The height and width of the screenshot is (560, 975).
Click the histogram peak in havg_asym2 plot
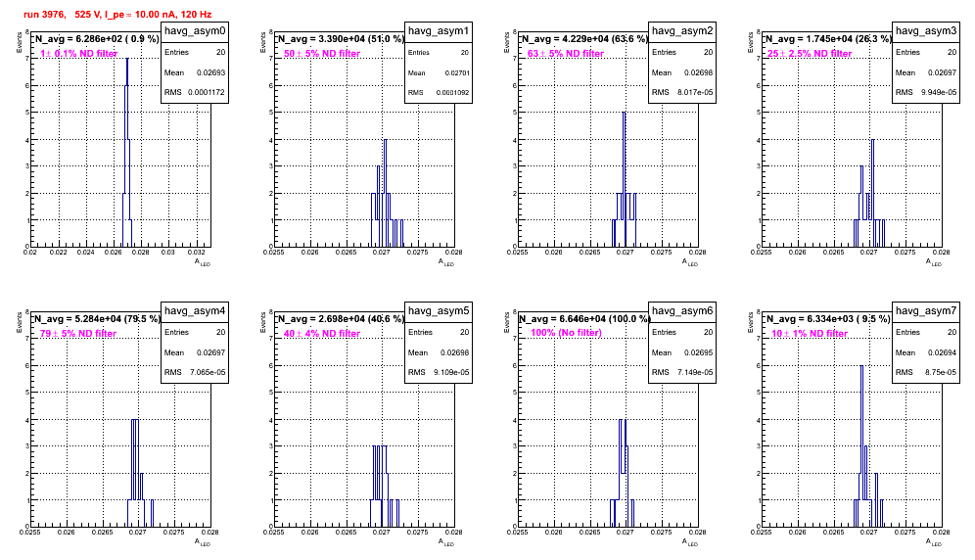pos(625,114)
